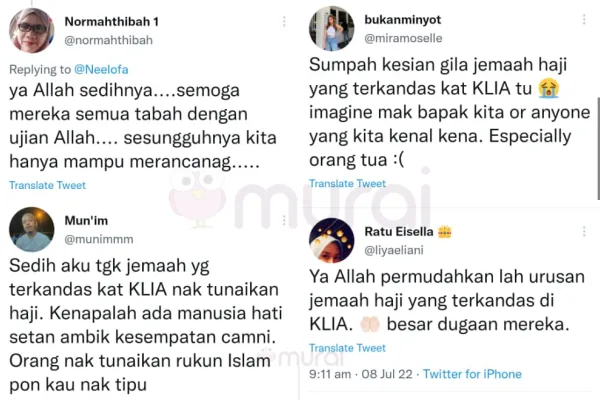Open more options on Normahthibah 1's tweet

tap(284, 21)
